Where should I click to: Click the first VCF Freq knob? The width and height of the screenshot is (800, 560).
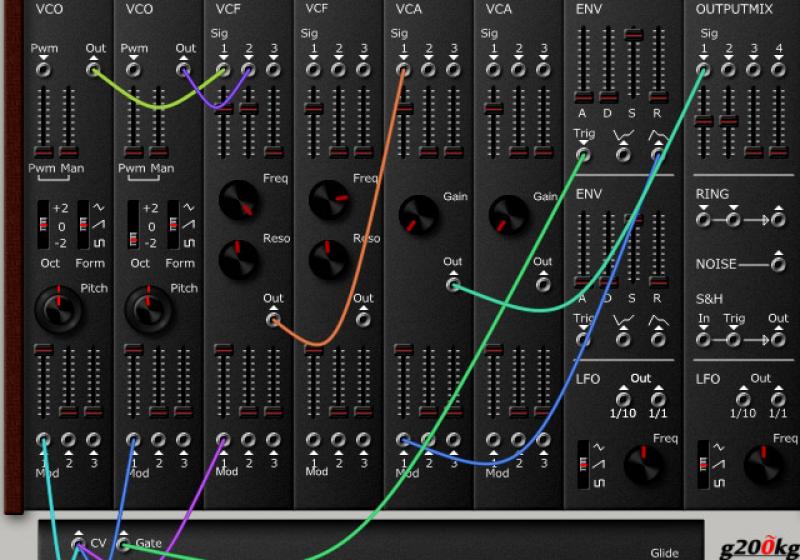click(x=239, y=200)
